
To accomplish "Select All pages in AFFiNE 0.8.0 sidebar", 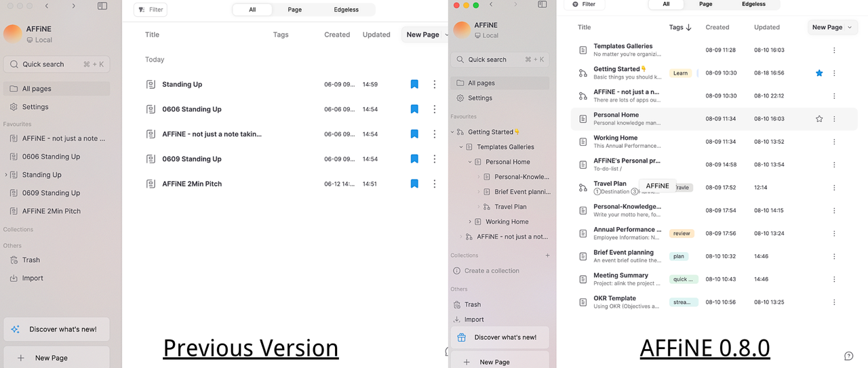I will click(500, 83).
